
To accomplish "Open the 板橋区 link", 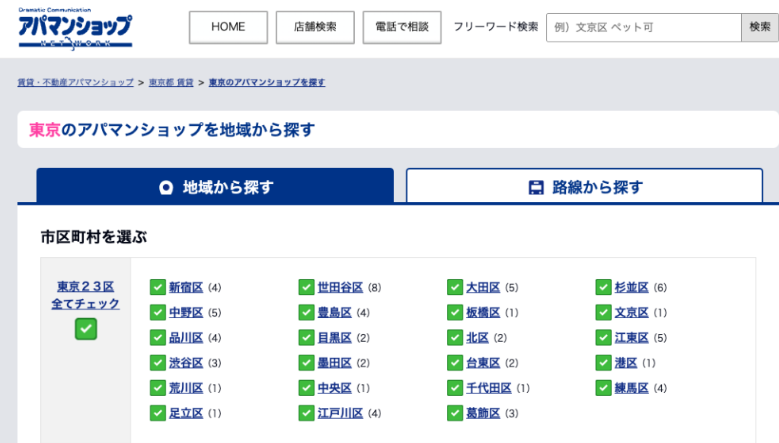I will 483,313.
